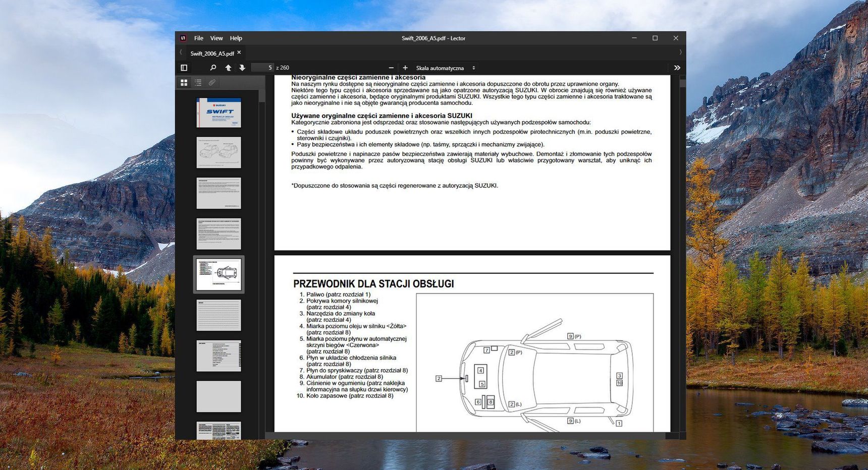Open the page 2 thumbnail with two car drawings
Screen dimensions: 868x470
coord(219,152)
